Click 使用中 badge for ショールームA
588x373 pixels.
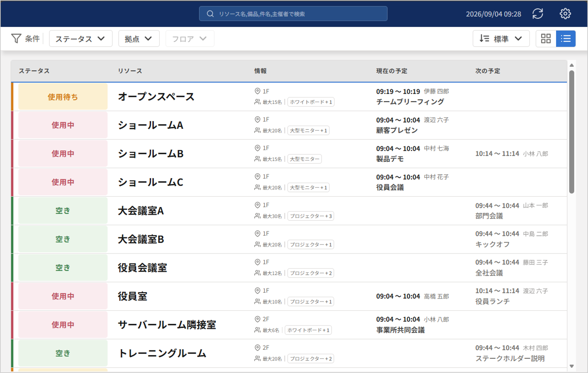point(63,125)
